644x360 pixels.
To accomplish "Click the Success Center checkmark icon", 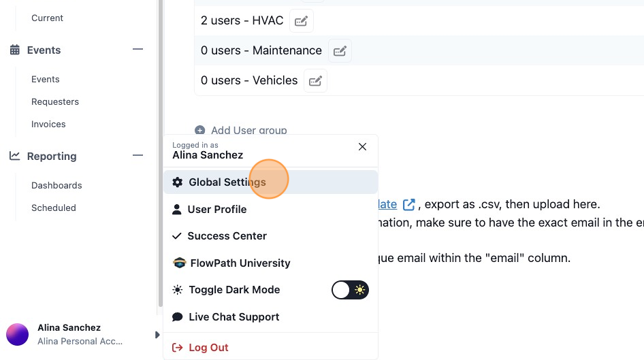I will coord(176,236).
